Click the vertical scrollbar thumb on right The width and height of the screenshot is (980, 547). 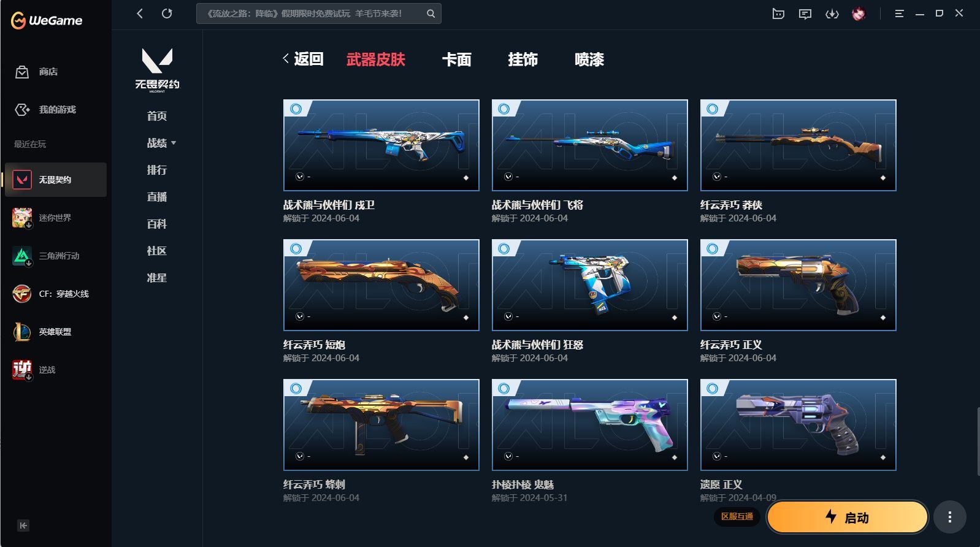(x=978, y=440)
